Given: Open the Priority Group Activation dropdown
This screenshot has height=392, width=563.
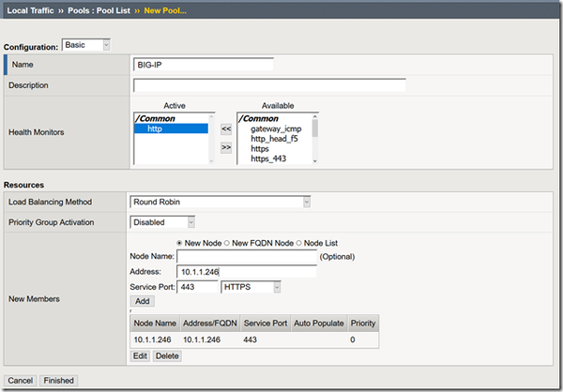Looking at the screenshot, I should 163,222.
